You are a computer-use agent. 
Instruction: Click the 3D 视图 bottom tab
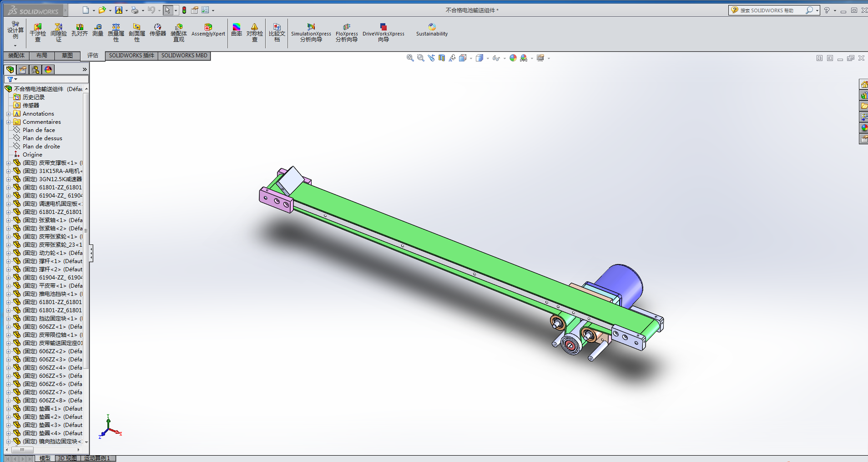pos(67,458)
